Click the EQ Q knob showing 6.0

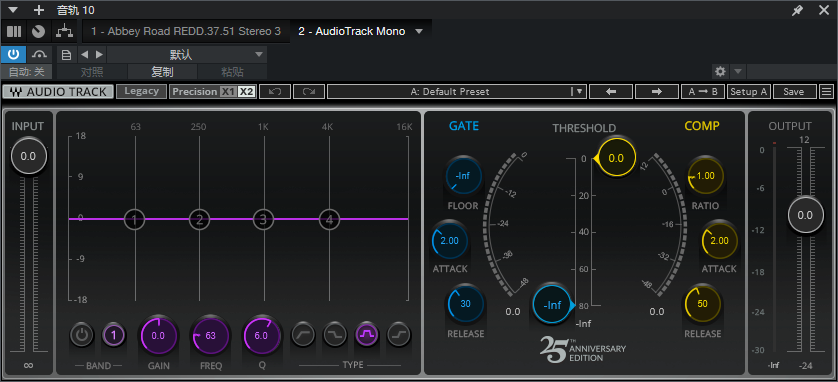261,336
